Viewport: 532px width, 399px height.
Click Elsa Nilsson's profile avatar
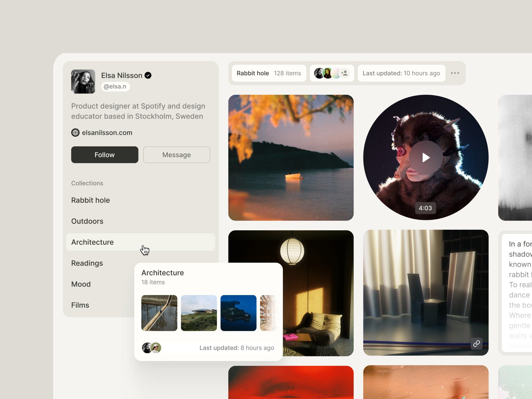pos(83,82)
